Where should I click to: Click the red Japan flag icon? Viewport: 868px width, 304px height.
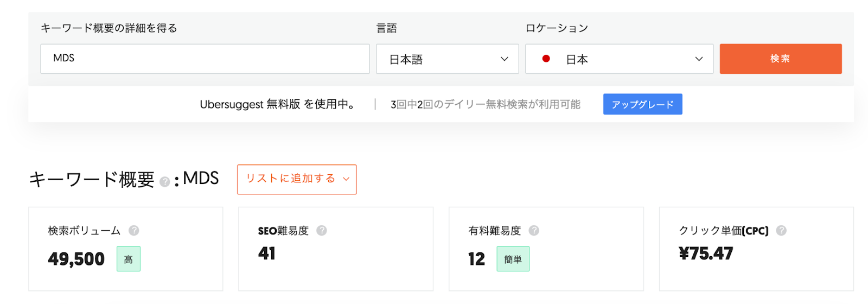[546, 59]
